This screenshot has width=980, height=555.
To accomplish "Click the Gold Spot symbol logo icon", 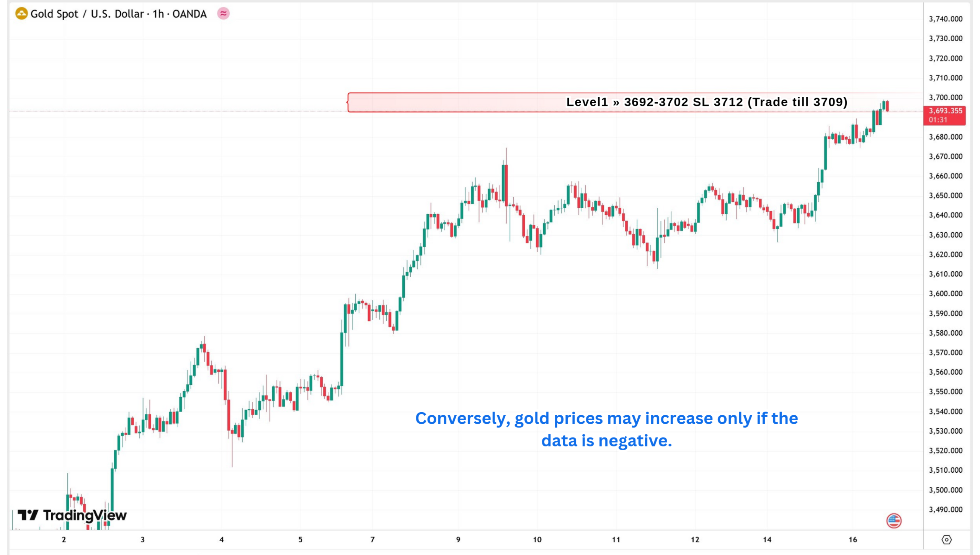I will [21, 14].
